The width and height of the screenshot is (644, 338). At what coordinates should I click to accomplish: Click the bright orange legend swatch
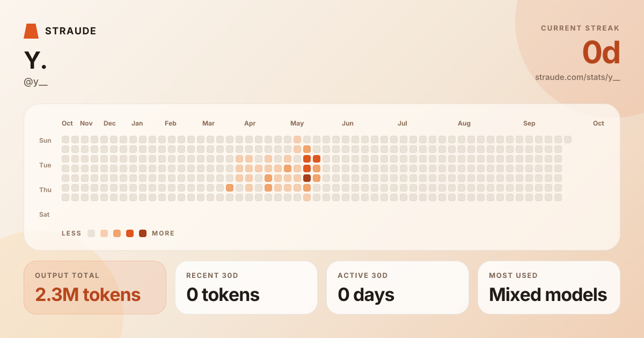pyautogui.click(x=130, y=233)
